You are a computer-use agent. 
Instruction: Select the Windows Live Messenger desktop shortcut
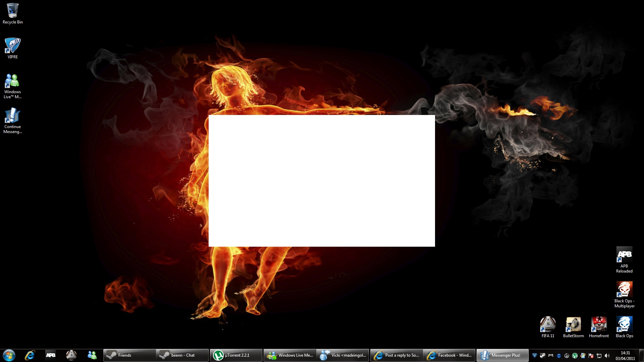(x=12, y=85)
